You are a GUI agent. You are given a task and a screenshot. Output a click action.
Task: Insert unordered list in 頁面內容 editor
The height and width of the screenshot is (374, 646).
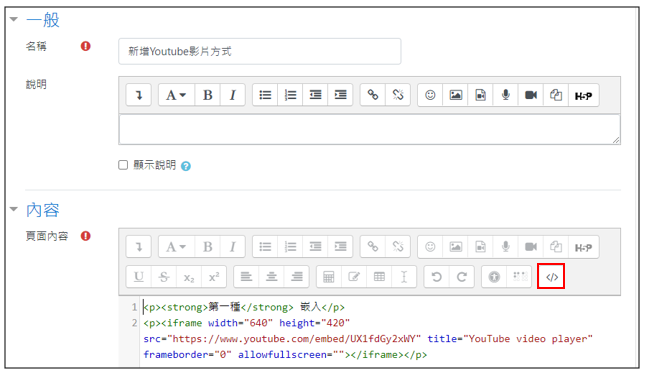[x=265, y=247]
